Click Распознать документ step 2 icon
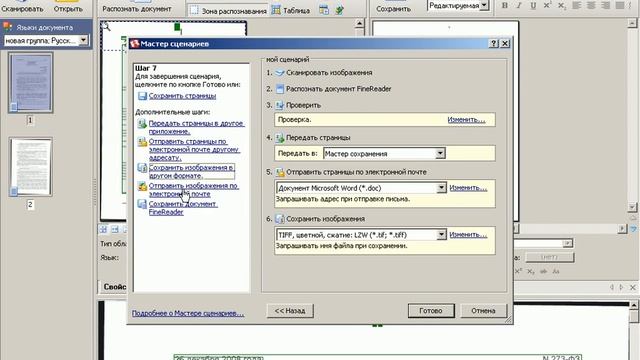The width and height of the screenshot is (640, 360). pyautogui.click(x=280, y=89)
